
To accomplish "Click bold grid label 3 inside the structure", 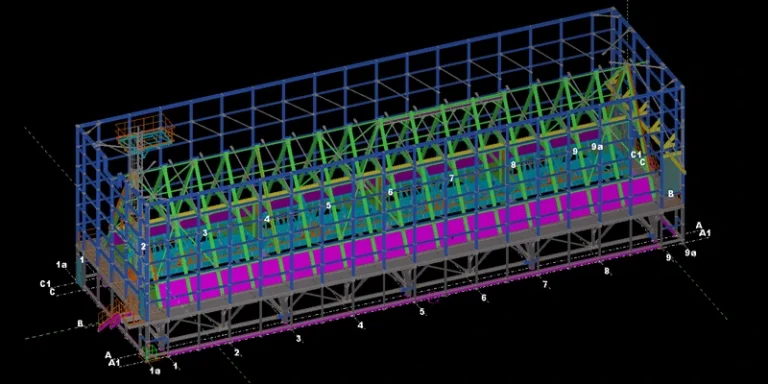I will click(x=205, y=233).
